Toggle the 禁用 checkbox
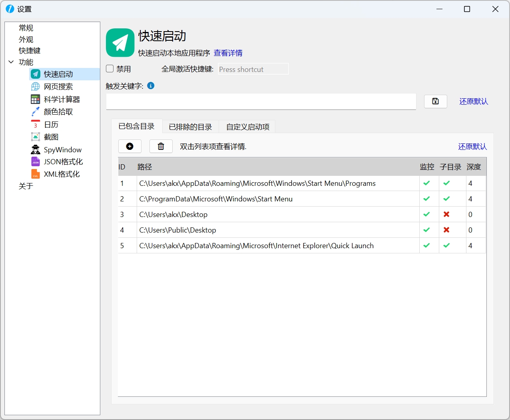Viewport: 510px width, 420px height. 110,69
